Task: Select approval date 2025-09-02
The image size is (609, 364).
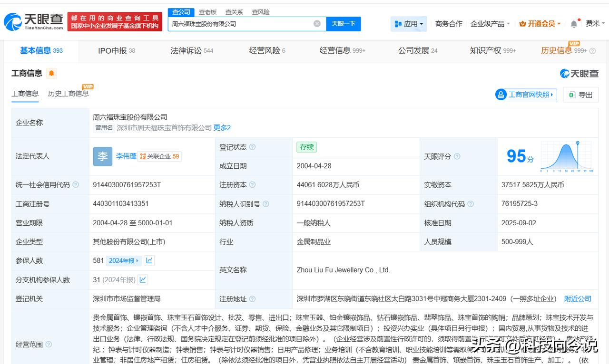Action: point(519,223)
